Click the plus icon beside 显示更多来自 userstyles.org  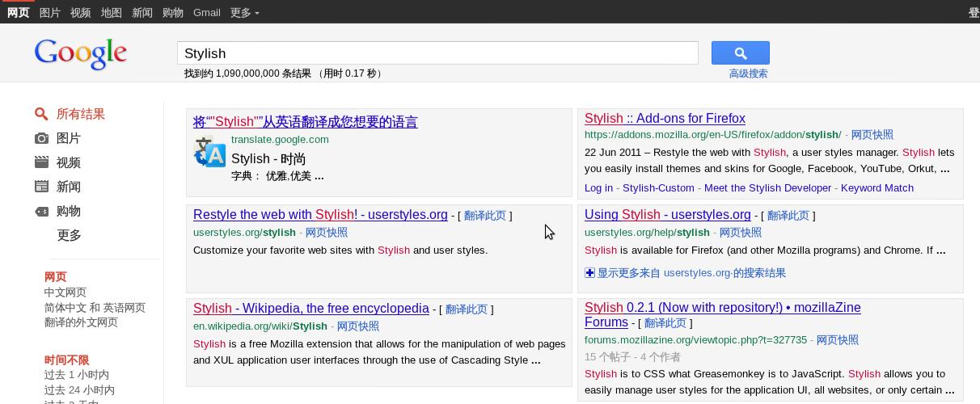coord(589,273)
